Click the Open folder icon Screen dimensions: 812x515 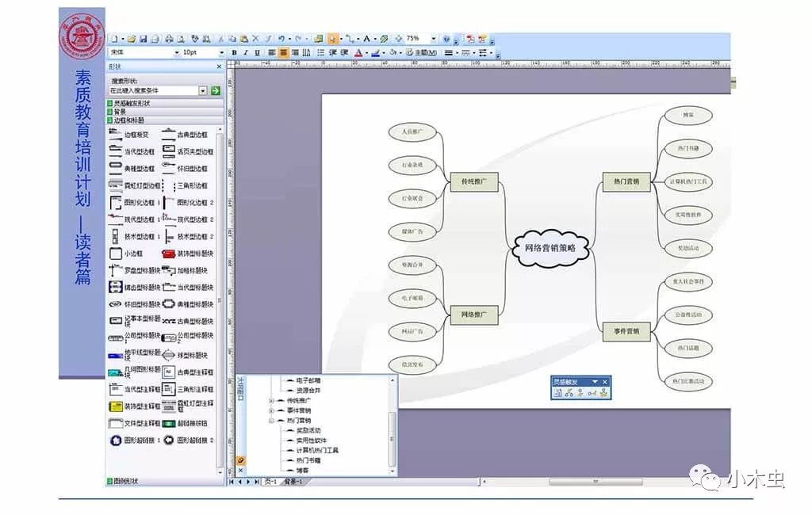131,39
